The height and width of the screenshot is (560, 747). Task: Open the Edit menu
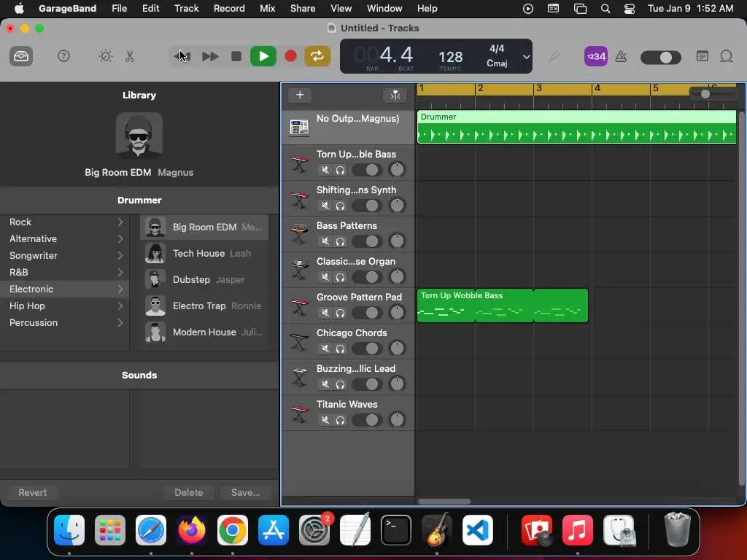(150, 8)
